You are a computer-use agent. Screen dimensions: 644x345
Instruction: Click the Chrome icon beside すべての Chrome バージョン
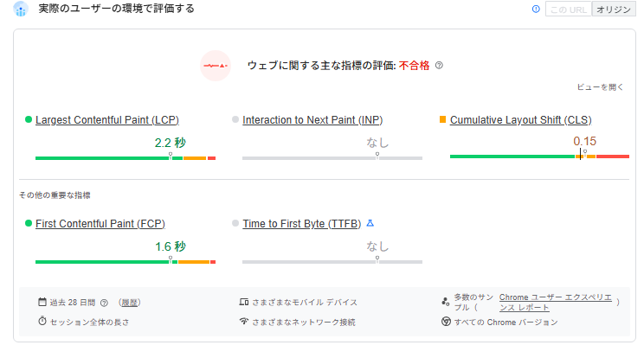pos(446,322)
